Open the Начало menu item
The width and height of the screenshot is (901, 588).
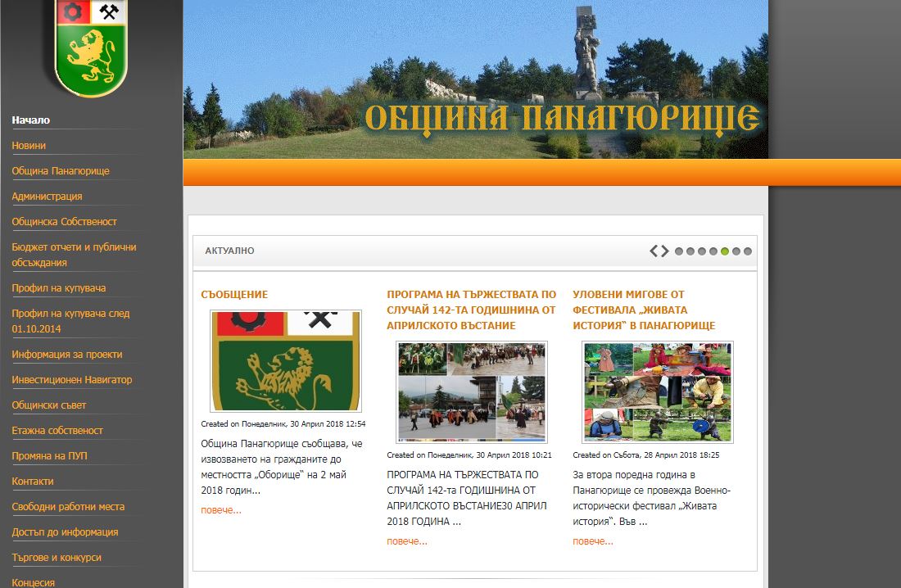tap(31, 120)
